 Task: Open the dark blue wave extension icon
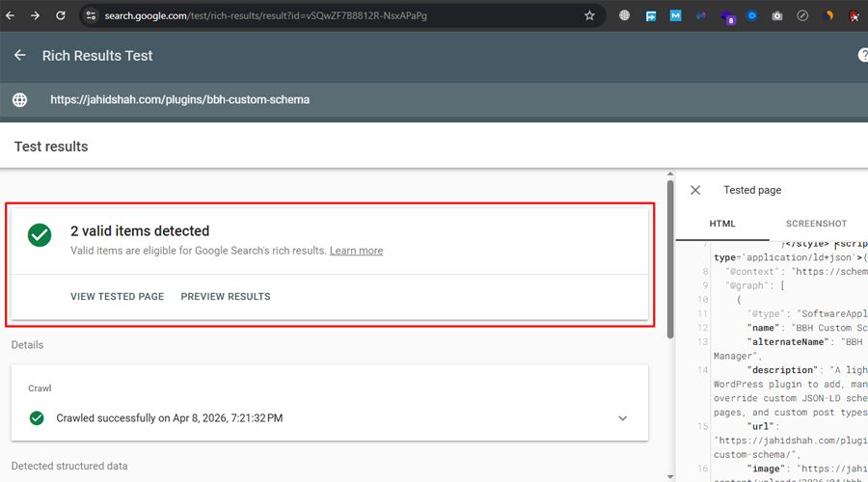701,15
